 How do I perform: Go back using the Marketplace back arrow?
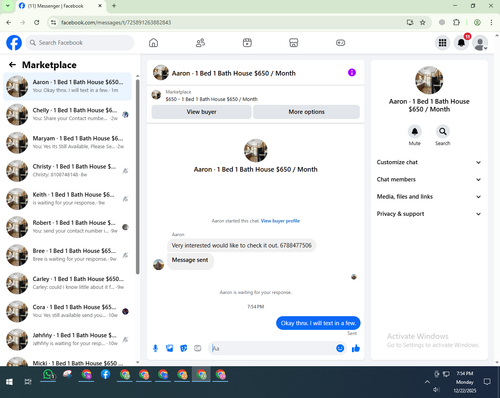tap(12, 65)
